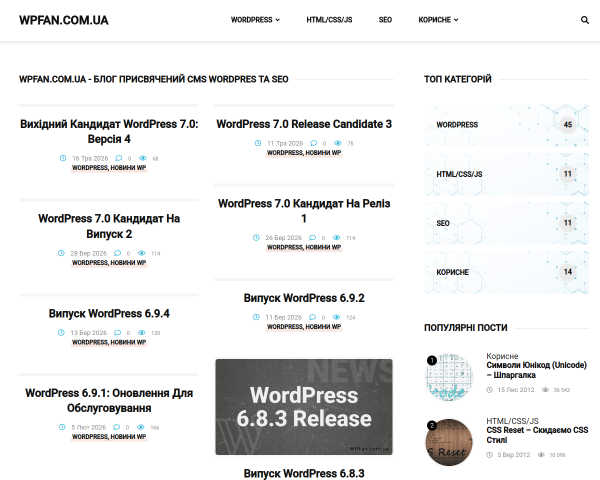Click comment icon on Кандидат На Випуск 2 post
The image size is (600, 480).
(x=117, y=253)
